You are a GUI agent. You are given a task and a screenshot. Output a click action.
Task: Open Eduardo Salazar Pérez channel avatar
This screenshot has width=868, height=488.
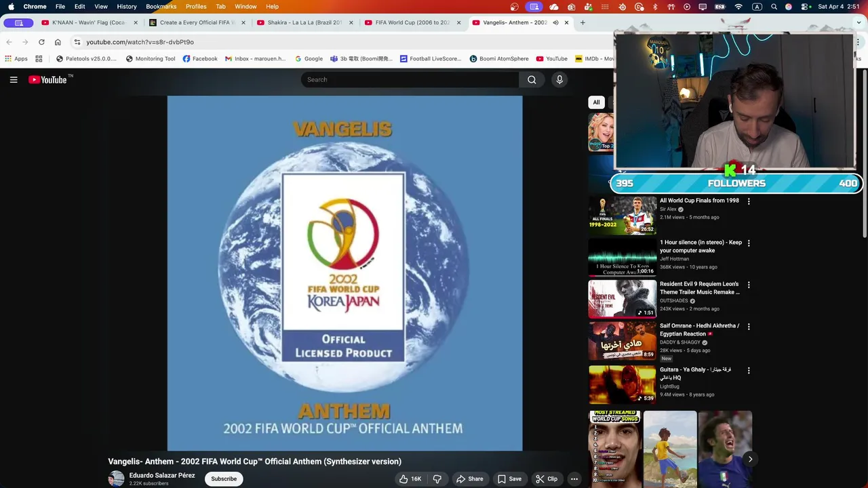pos(117,479)
